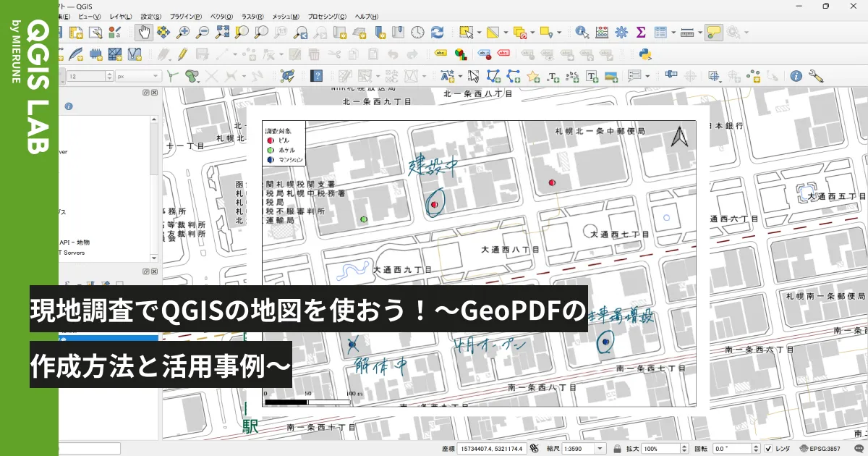Open the ベクタ menu
Image resolution: width=868 pixels, height=456 pixels.
[221, 16]
